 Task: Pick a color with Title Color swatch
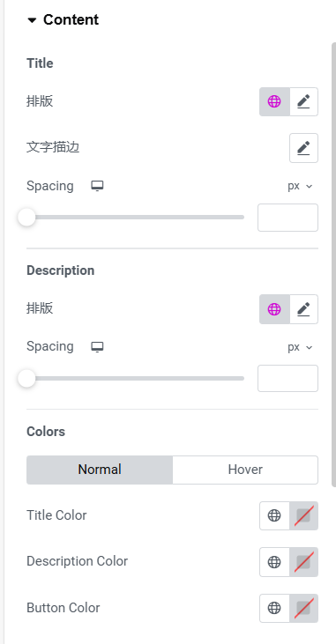[x=303, y=515]
